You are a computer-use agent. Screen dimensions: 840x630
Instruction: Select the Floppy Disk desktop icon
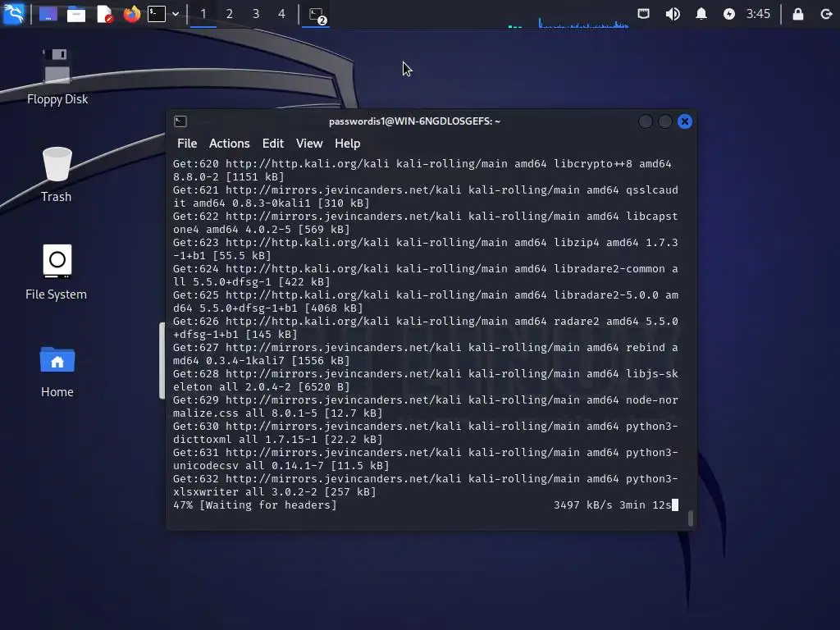pyautogui.click(x=57, y=76)
